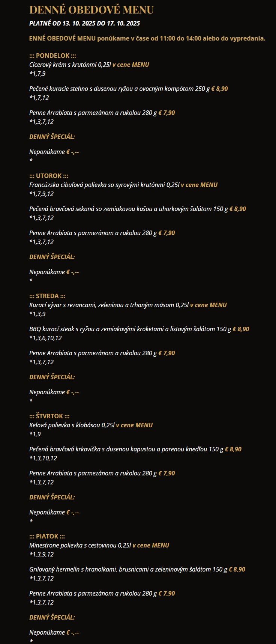Click the € 8,90 price of BBQ kurací steak

coord(241,329)
